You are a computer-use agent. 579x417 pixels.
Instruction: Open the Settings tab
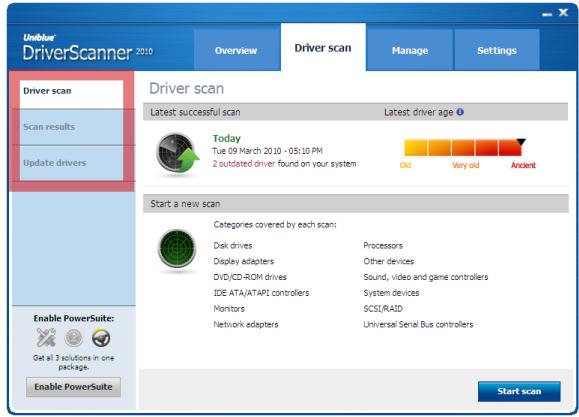pyautogui.click(x=497, y=50)
